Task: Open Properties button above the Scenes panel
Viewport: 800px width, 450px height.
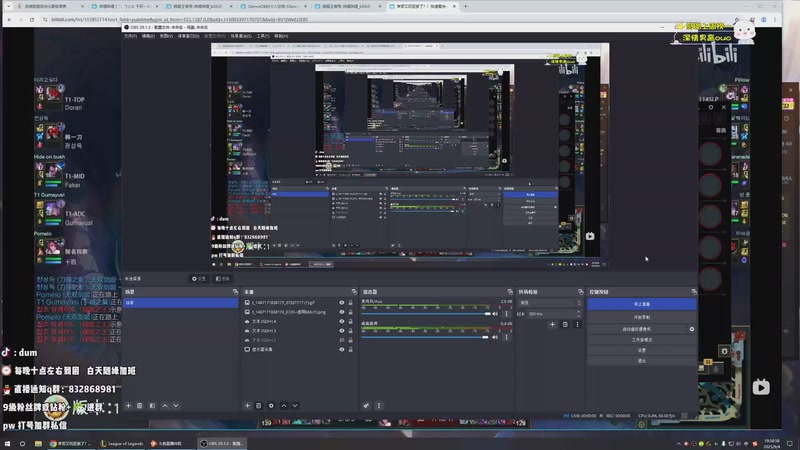Action: 198,279
